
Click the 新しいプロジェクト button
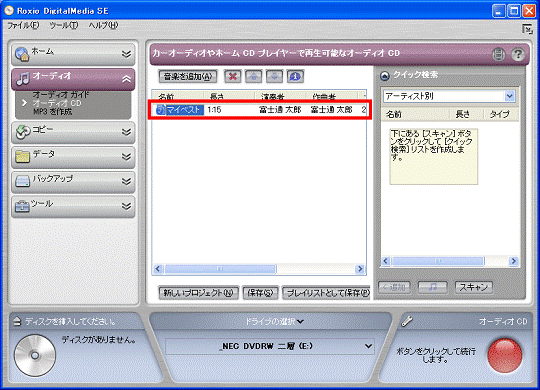198,293
